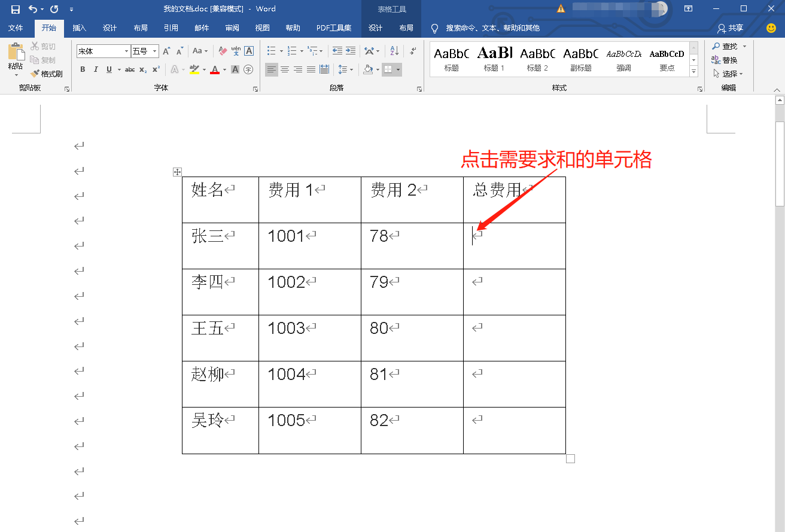The height and width of the screenshot is (532, 785).
Task: Select the Format Painter (格式刷) tool
Action: (x=47, y=73)
